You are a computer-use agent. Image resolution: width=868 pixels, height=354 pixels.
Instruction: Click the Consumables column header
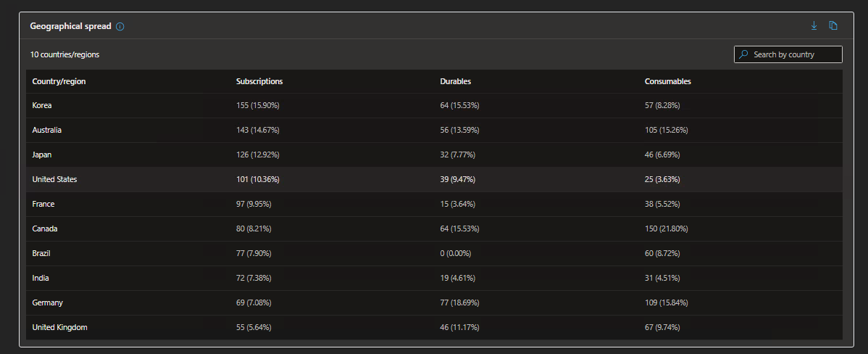pos(667,81)
